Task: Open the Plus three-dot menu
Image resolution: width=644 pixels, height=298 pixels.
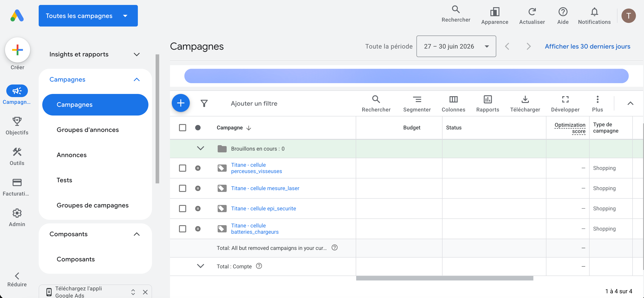Action: click(x=597, y=99)
